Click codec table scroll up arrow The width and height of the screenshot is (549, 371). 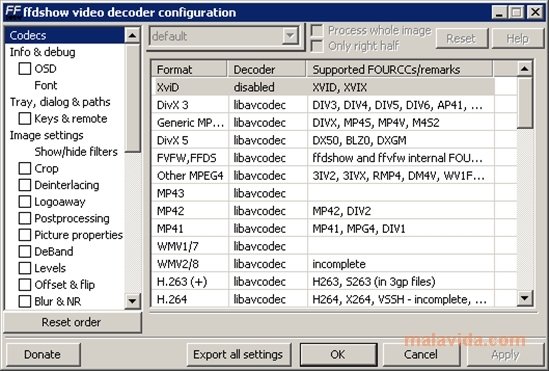click(524, 69)
